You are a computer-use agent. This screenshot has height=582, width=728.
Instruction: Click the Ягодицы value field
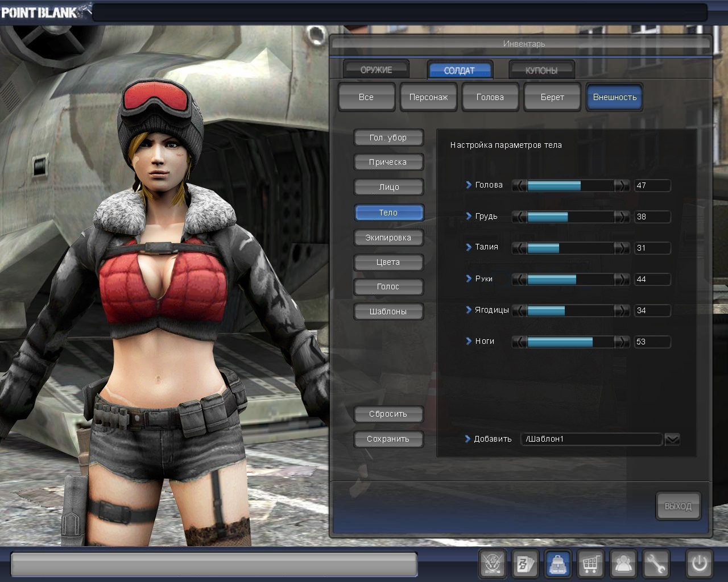652,310
